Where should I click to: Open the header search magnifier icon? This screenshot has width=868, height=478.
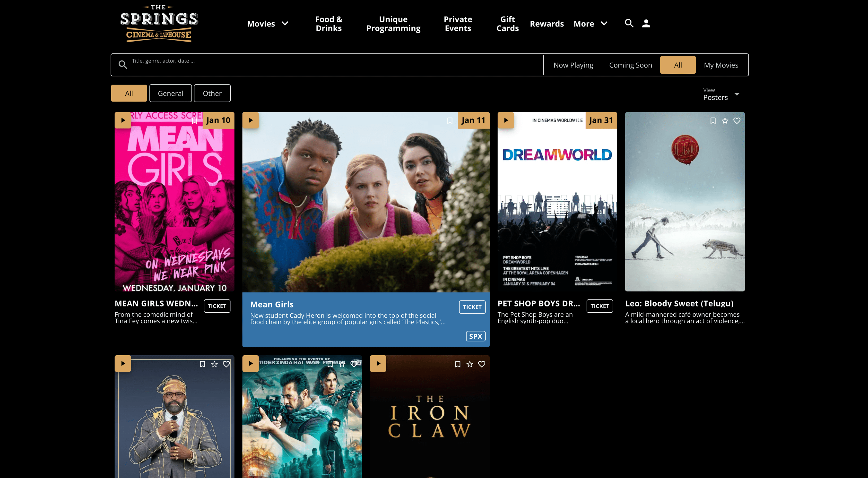click(629, 23)
